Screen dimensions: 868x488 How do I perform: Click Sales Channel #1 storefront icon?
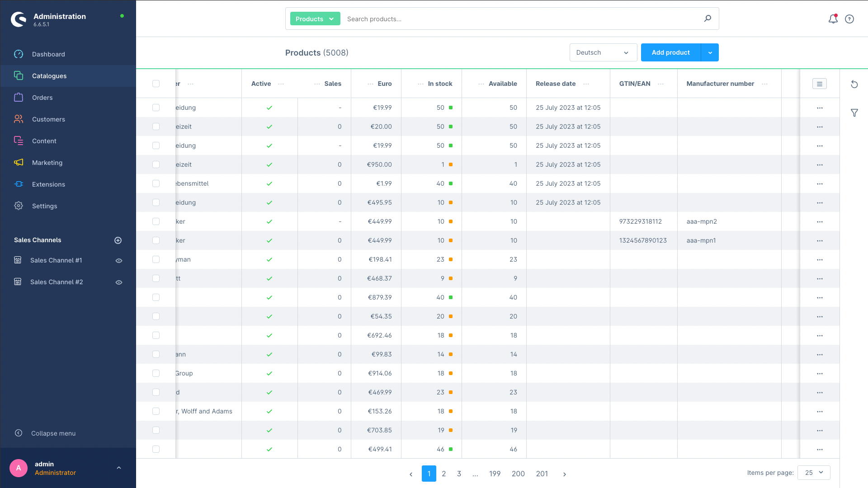(18, 260)
